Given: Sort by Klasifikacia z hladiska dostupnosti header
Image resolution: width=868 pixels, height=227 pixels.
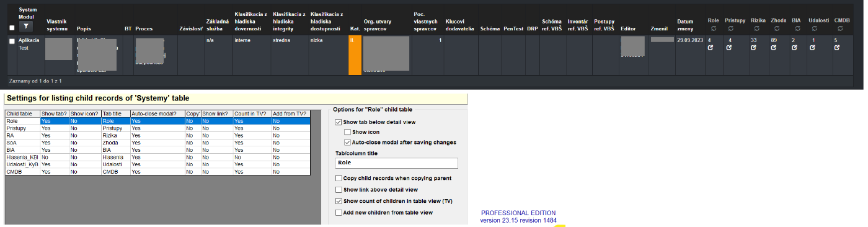Looking at the screenshot, I should (327, 21).
